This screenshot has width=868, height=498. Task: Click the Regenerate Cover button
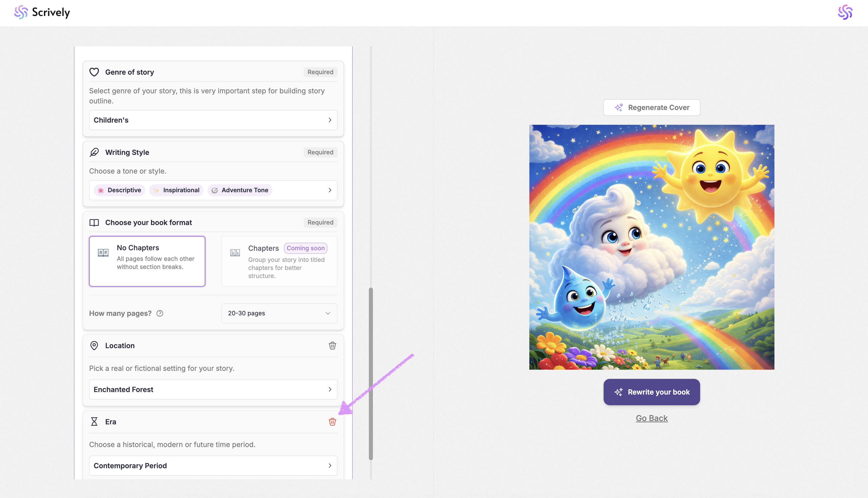click(x=651, y=107)
